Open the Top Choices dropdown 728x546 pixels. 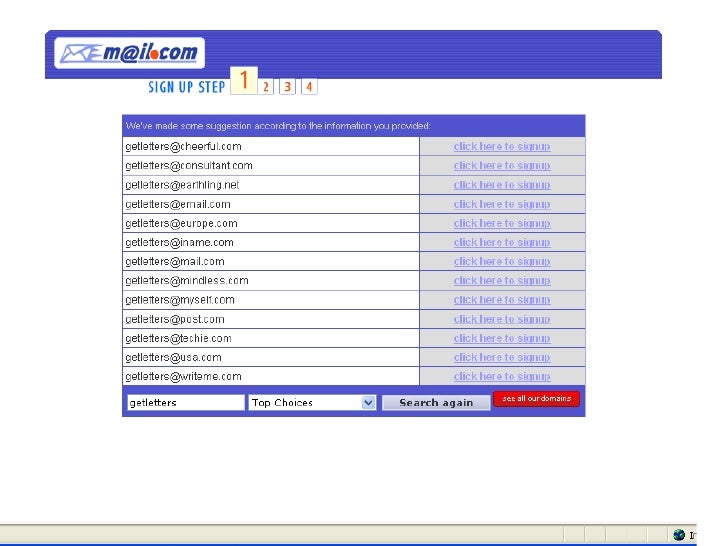[x=312, y=403]
